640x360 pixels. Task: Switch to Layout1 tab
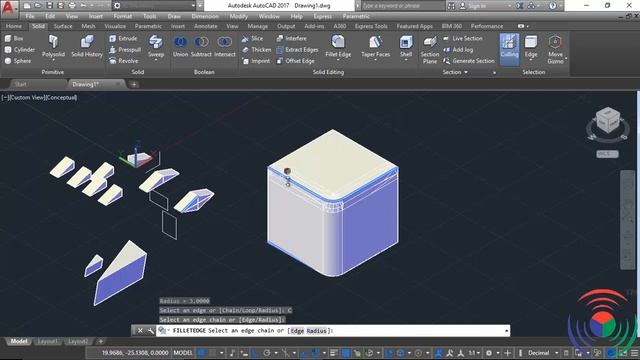[47, 341]
